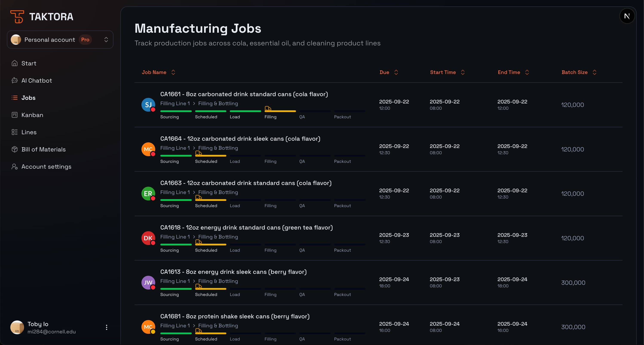Open the AI Chatbot from the sidebar
Screen dimensions: 644x345
click(15, 80)
